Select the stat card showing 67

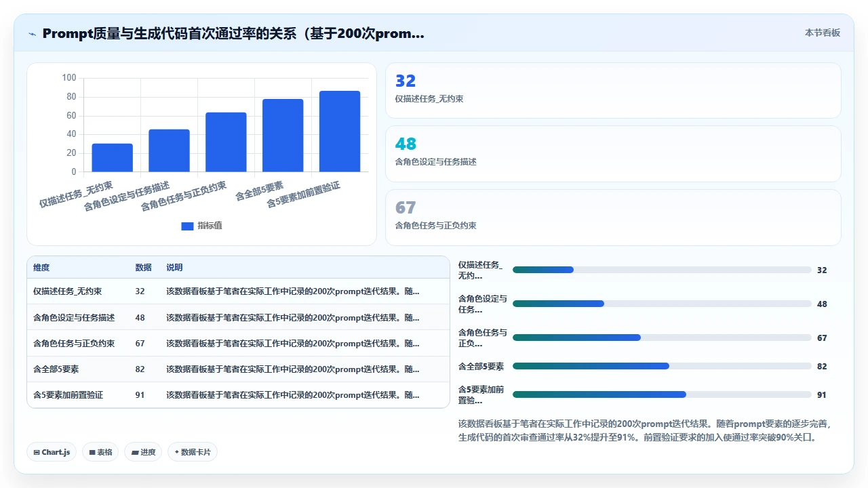[x=613, y=217]
